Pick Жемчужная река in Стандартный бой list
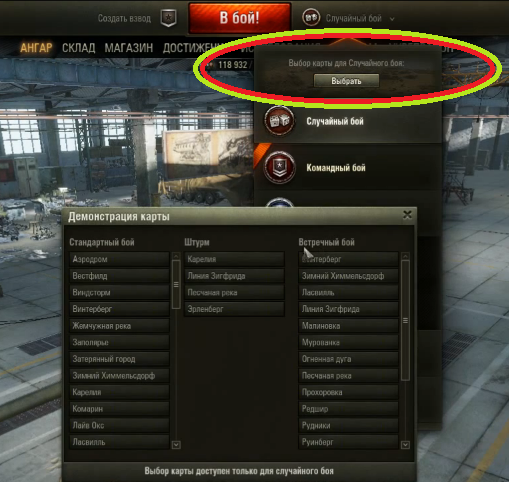Screen dimensions: 509x482 [119, 326]
